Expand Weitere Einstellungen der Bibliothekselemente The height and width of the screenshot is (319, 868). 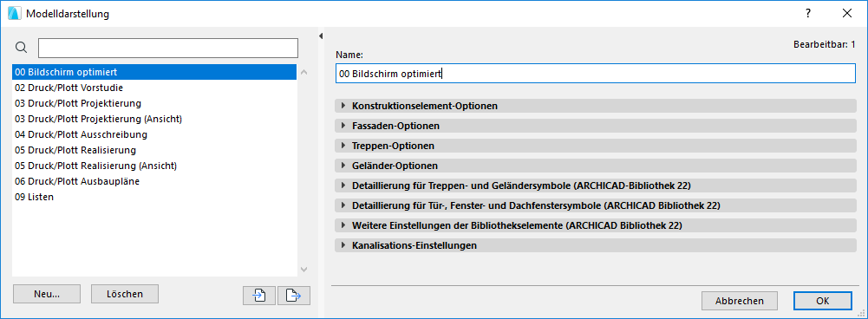coord(596,225)
